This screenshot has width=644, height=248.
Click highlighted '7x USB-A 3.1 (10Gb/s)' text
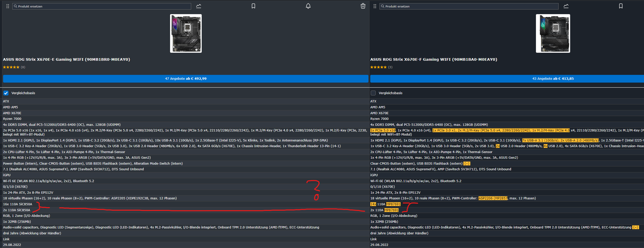(541, 140)
